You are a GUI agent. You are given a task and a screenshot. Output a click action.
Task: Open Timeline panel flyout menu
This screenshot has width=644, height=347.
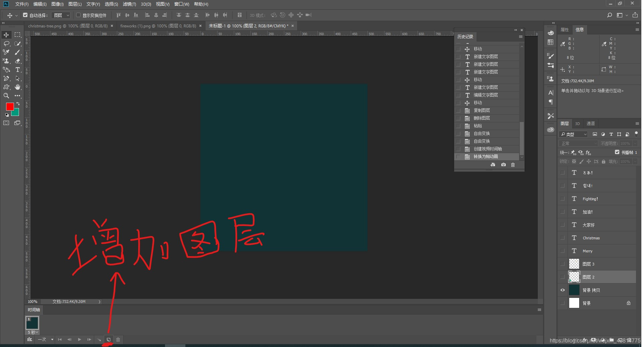coord(539,310)
